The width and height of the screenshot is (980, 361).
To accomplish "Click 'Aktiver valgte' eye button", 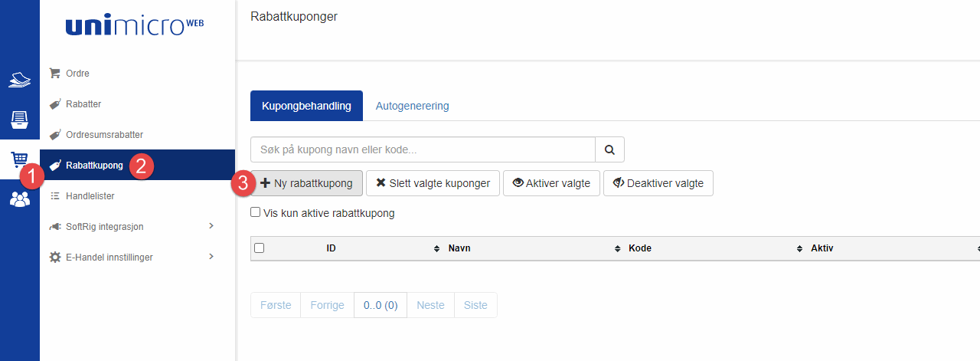I will coord(551,183).
